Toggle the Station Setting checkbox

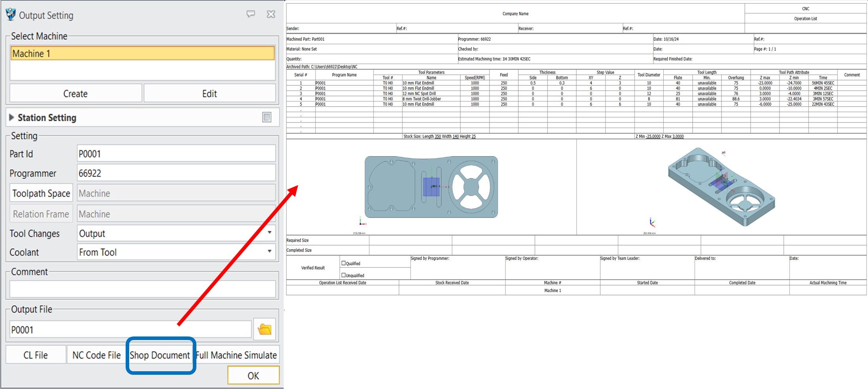click(267, 117)
